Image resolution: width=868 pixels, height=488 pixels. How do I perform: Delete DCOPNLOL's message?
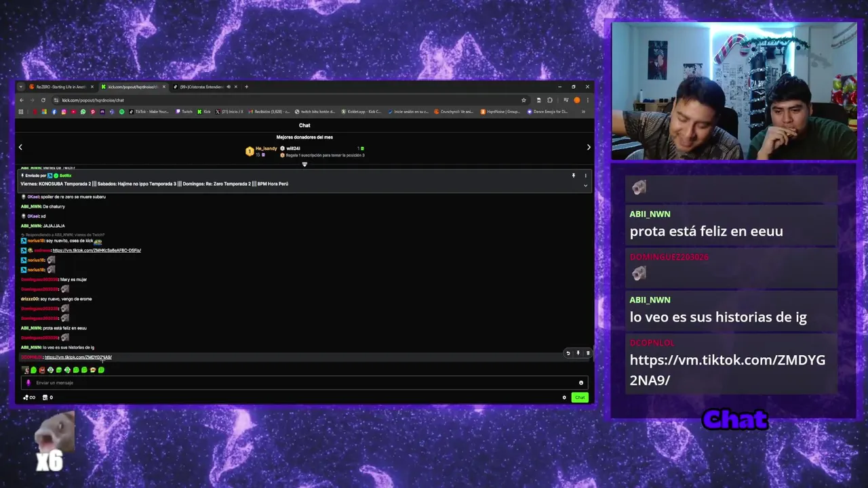pyautogui.click(x=588, y=353)
